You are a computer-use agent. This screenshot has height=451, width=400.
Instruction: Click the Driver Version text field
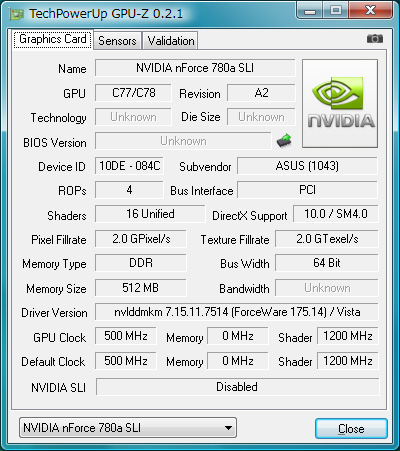click(x=237, y=312)
